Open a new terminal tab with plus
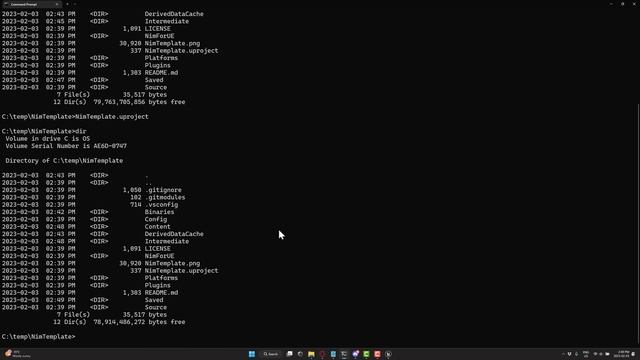This screenshot has height=360, width=640. click(67, 4)
